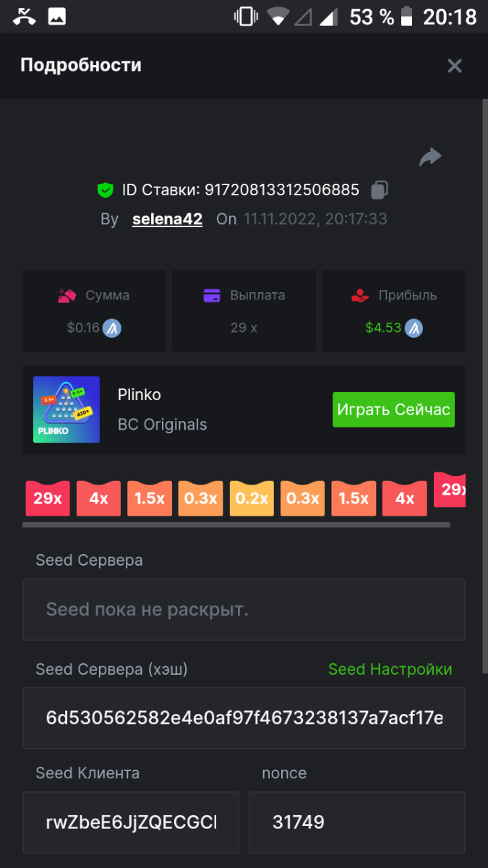Tap the scrollbar under the multiplier row
This screenshot has height=868, width=488.
click(236, 524)
